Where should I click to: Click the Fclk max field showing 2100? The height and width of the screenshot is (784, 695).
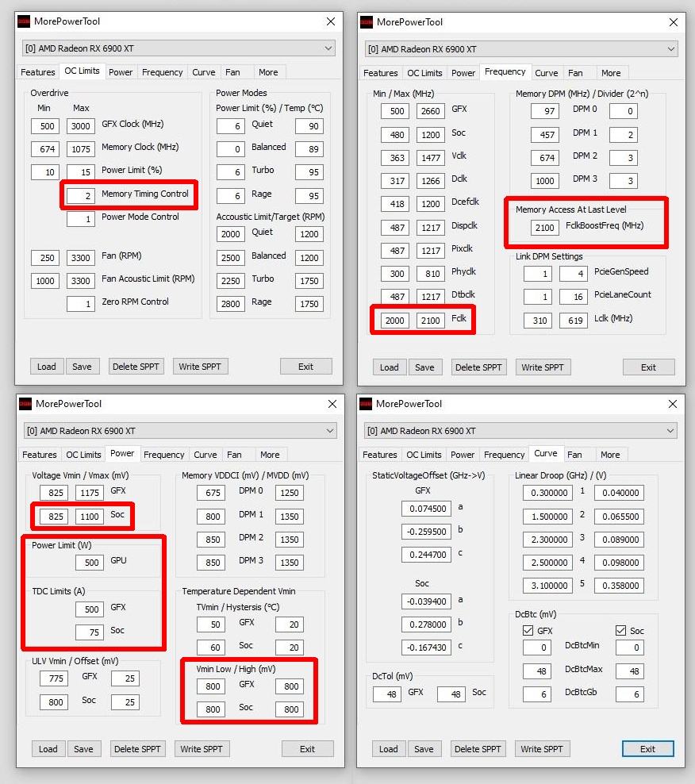[x=431, y=321]
